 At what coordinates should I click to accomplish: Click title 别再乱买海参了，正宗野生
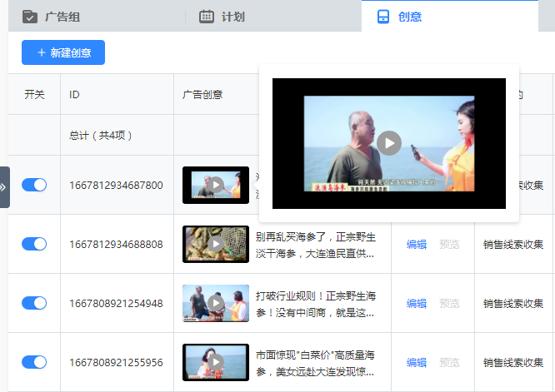[315, 245]
